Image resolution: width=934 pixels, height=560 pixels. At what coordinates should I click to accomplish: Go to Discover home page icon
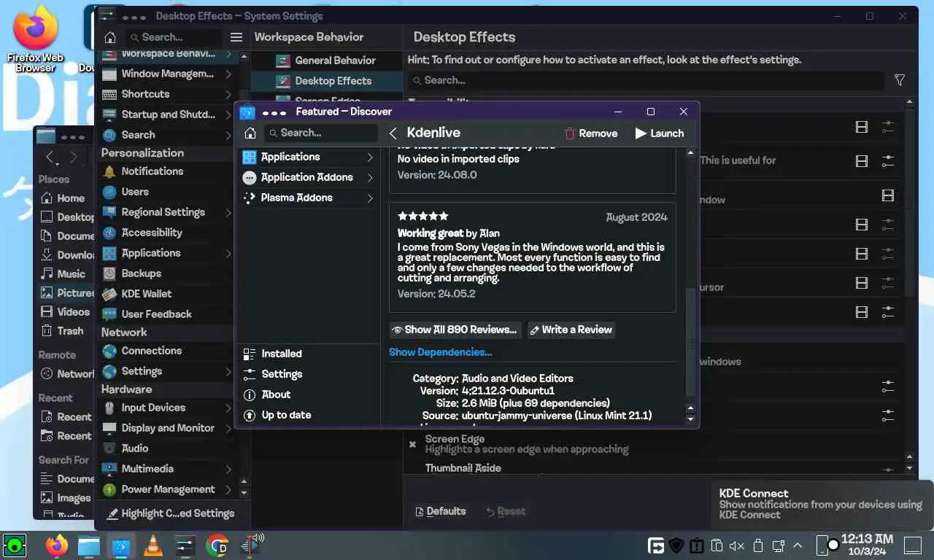[x=250, y=133]
